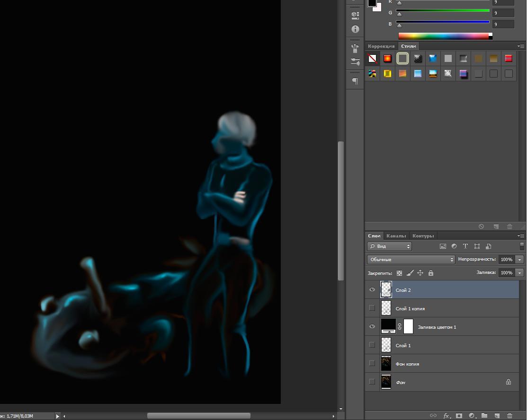Switch to the Коррекция tab
Screen dimensions: 527x420
click(381, 46)
